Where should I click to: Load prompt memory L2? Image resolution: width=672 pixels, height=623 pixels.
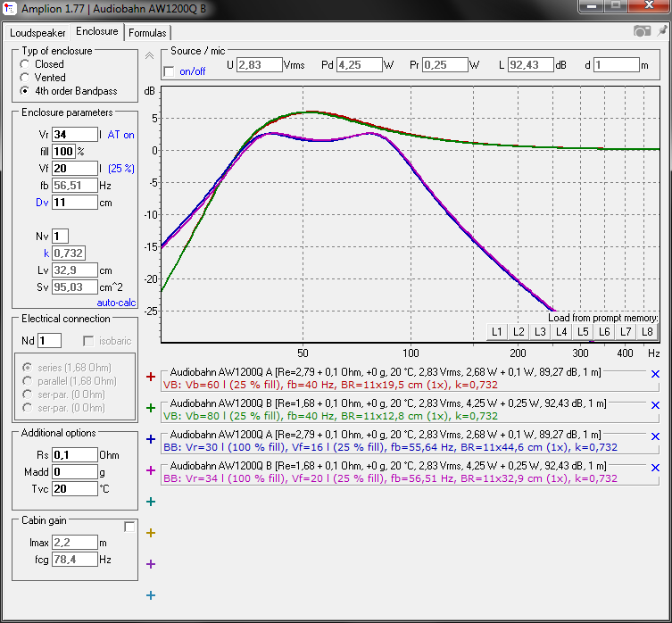(519, 332)
